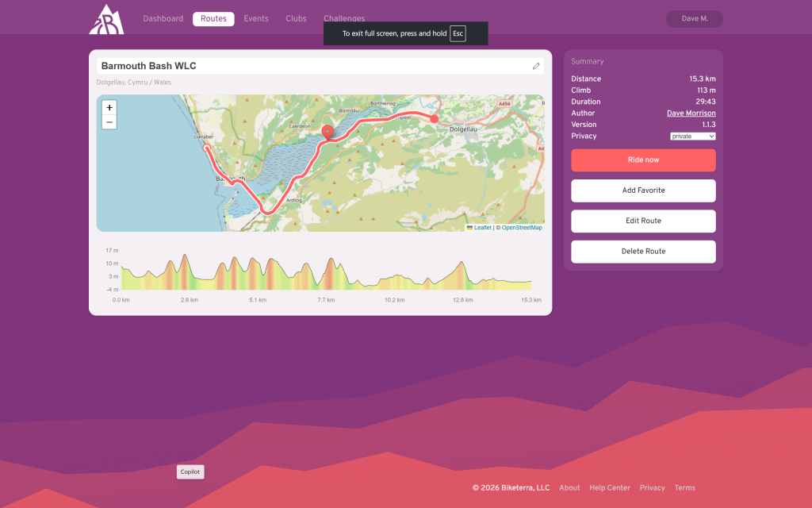The width and height of the screenshot is (812, 508).
Task: Start the route with Ride now
Action: (643, 160)
